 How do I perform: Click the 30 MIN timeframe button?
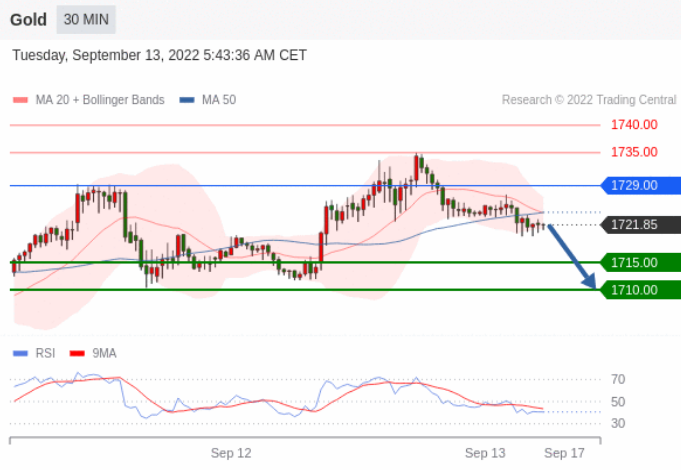click(x=86, y=20)
